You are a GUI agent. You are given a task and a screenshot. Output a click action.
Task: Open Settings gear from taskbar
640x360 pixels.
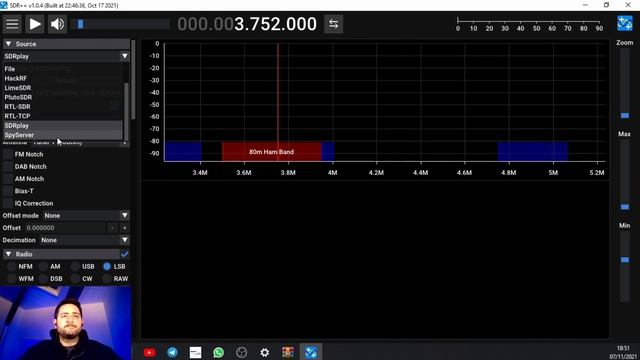(264, 352)
